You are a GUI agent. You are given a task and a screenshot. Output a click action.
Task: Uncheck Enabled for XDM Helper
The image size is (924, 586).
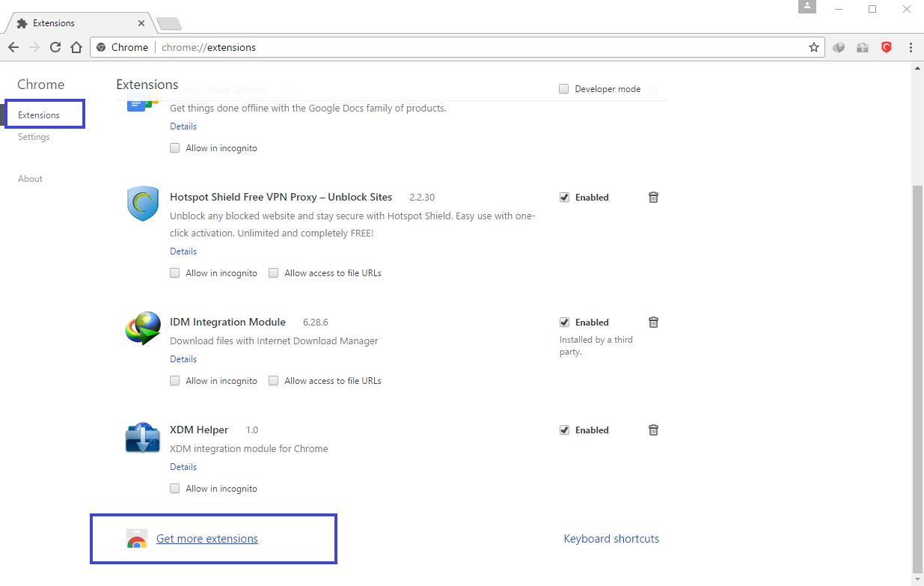click(x=564, y=430)
